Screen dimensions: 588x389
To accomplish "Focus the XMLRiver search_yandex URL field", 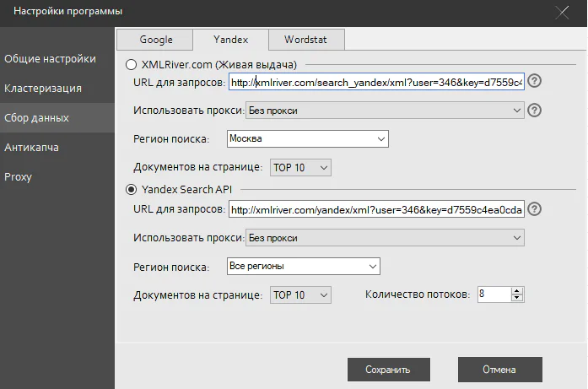I will (x=376, y=82).
